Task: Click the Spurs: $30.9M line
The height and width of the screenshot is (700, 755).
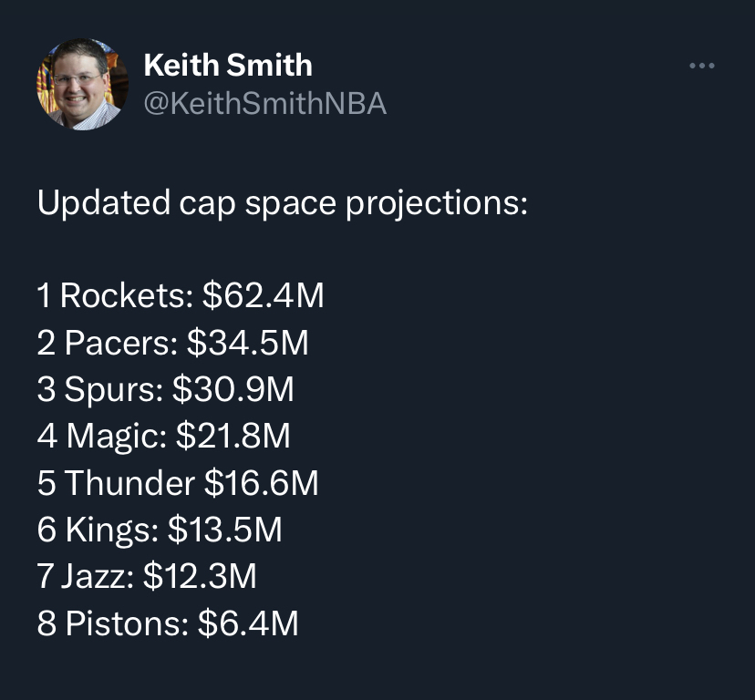Action: tap(165, 389)
